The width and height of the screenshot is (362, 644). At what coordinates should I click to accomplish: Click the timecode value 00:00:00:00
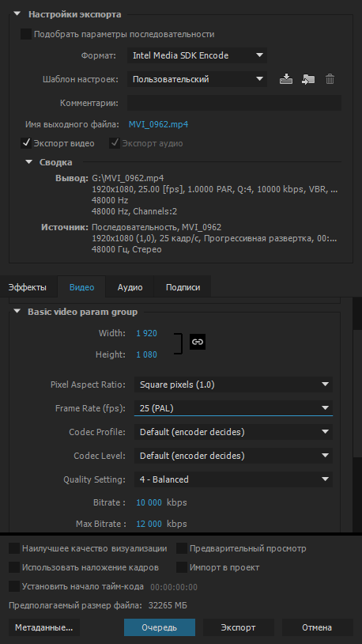coord(174,587)
